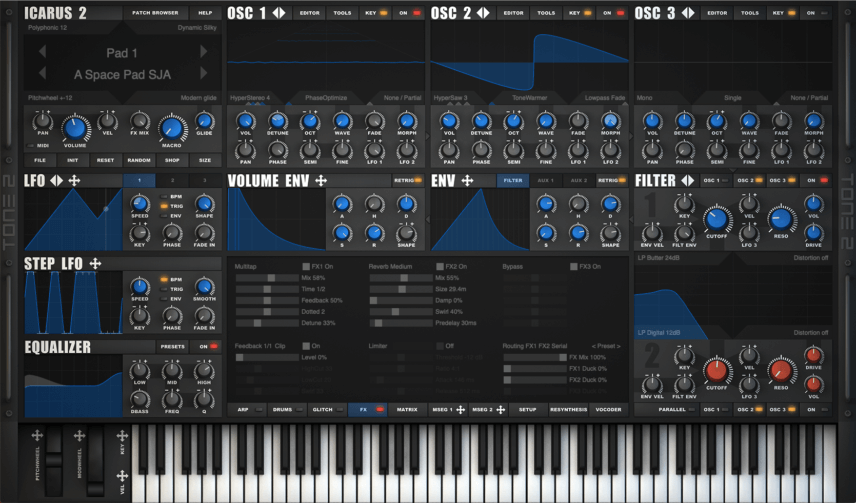This screenshot has height=503, width=856.
Task: Click the OSC 1 left-right arrows icon
Action: pos(279,13)
